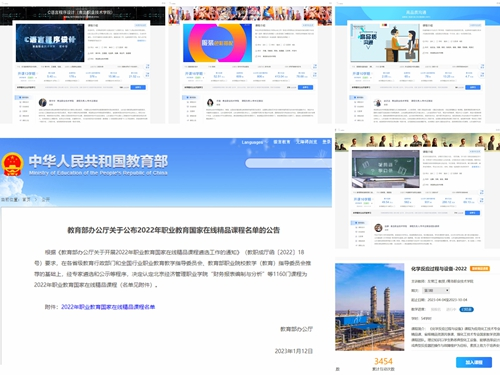Click the teacher avatar on the 服装 course page
The width and height of the screenshot is (500, 375).
pyautogui.click(x=210, y=102)
